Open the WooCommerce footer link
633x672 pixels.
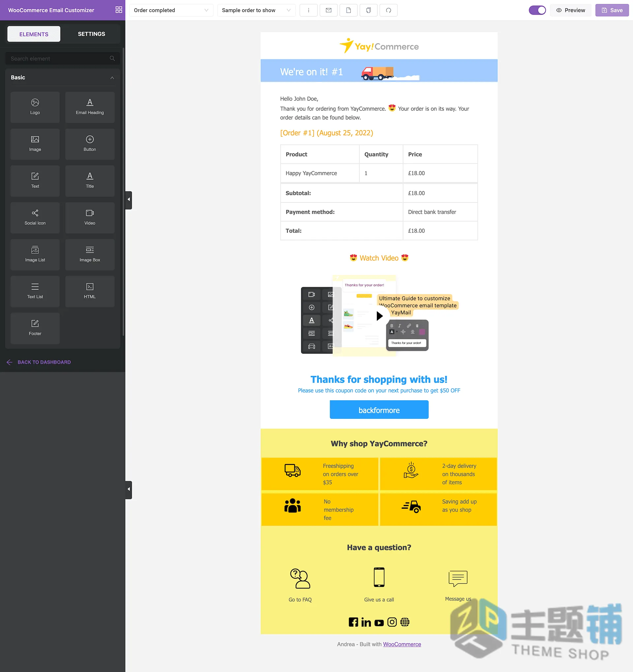coord(402,644)
